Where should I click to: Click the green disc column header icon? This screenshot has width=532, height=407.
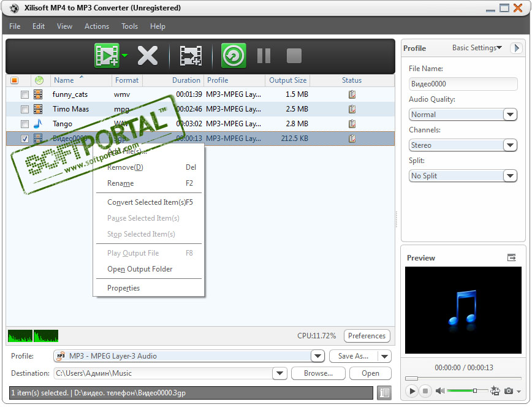39,80
